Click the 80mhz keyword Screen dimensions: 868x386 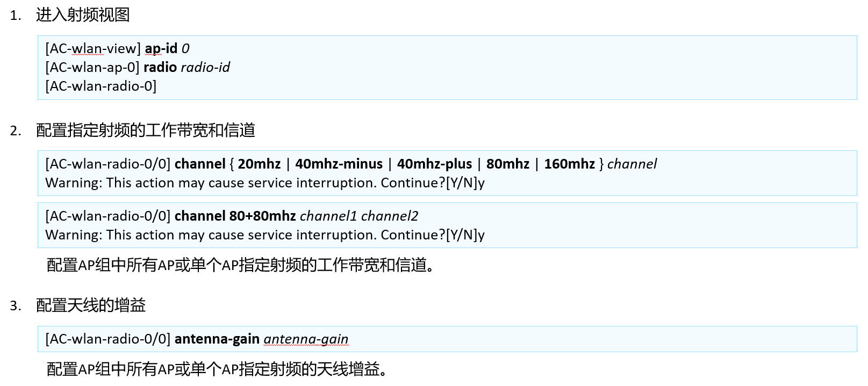coord(508,164)
